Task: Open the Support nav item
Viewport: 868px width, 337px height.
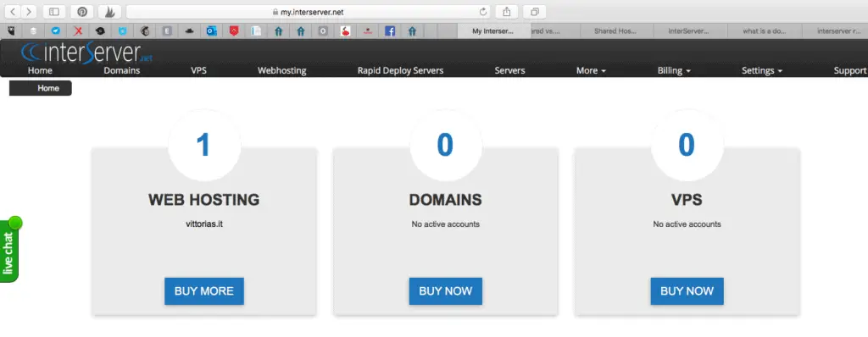Action: 850,70
